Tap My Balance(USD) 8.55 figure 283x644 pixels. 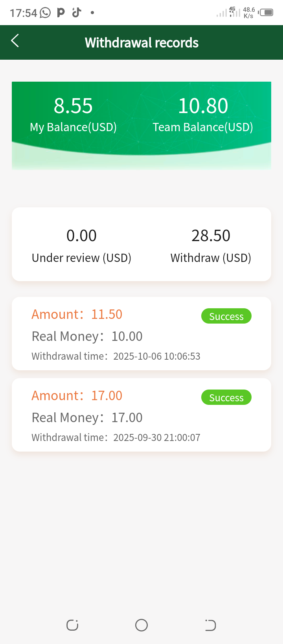click(73, 106)
